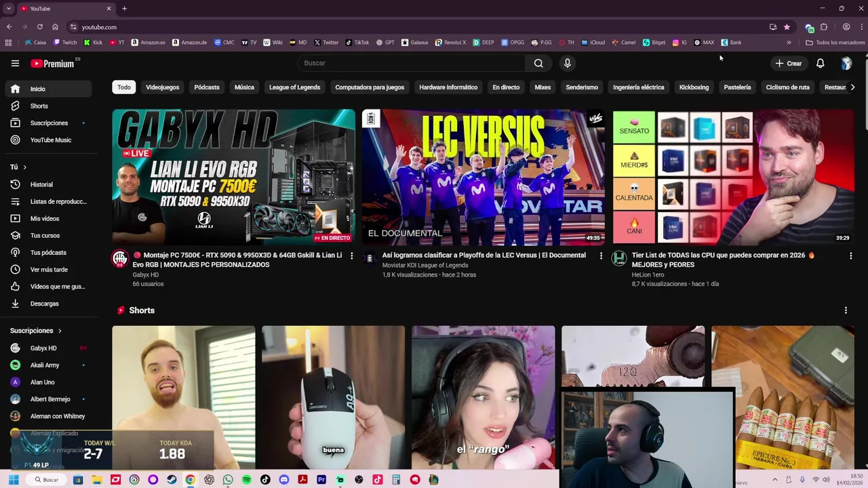Go to Inicio in the sidebar
This screenshot has width=868, height=488.
(48, 89)
